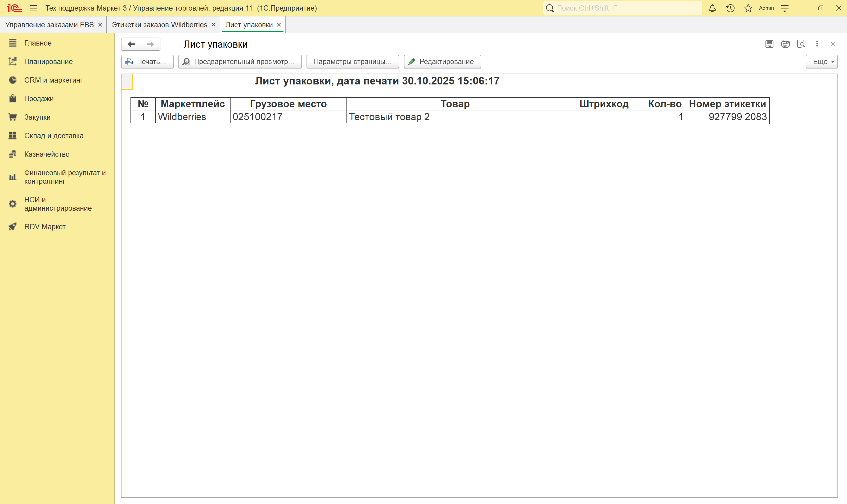Switch to Управление заказами FBS tab

click(x=49, y=25)
